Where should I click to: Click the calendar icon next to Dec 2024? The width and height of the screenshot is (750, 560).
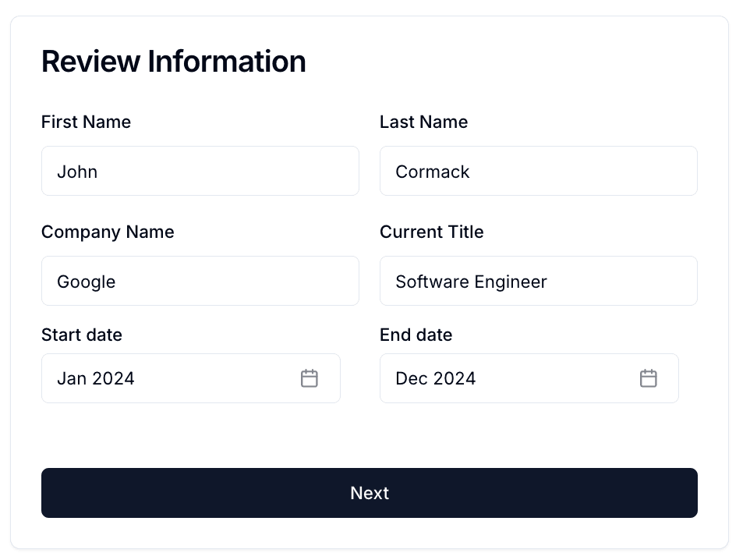pyautogui.click(x=648, y=377)
